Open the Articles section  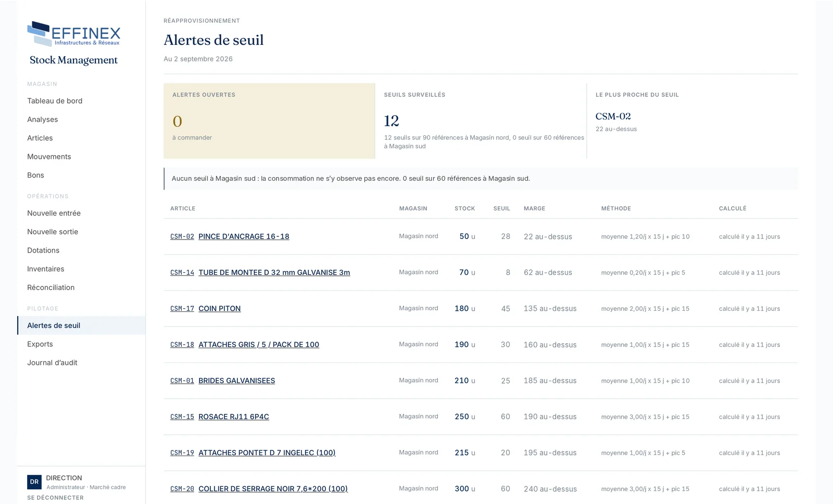point(40,138)
